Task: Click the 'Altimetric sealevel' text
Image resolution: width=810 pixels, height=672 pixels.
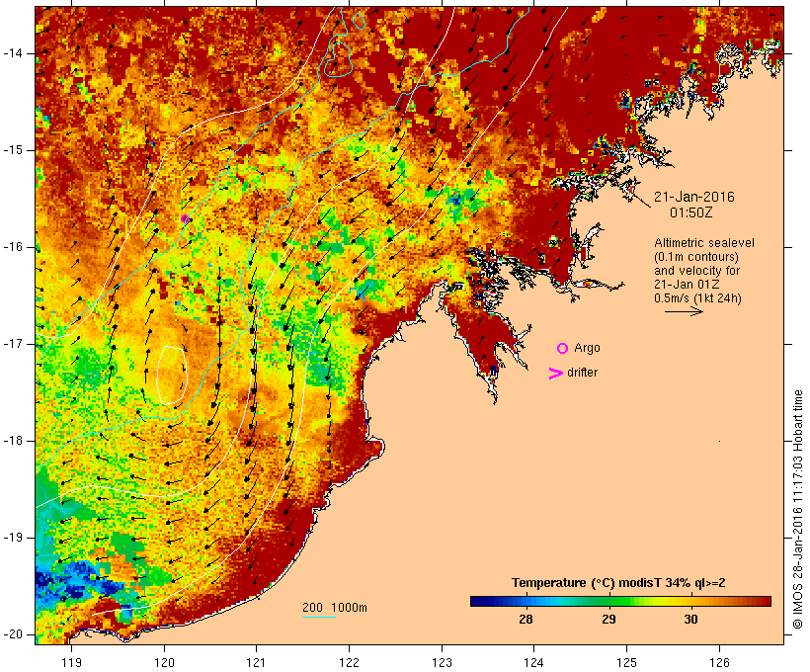Action: pyautogui.click(x=704, y=243)
